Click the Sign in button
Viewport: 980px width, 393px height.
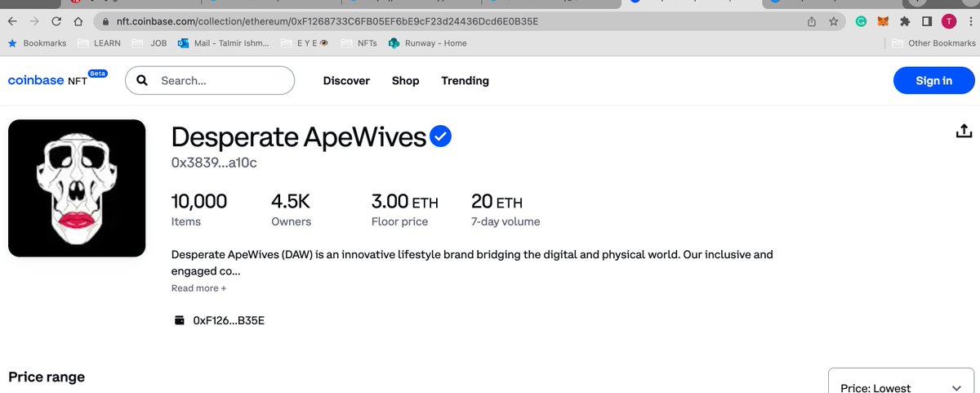tap(933, 80)
